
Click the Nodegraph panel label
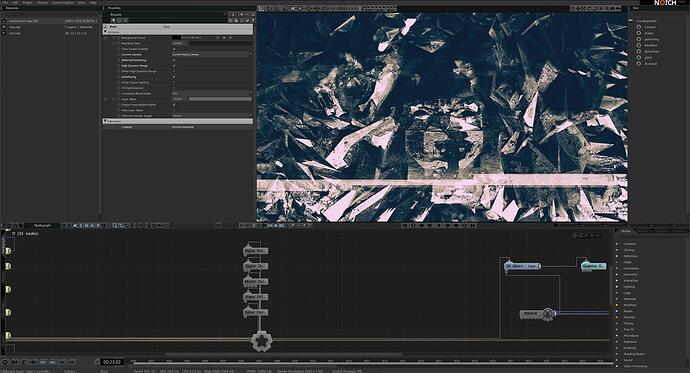coord(43,226)
